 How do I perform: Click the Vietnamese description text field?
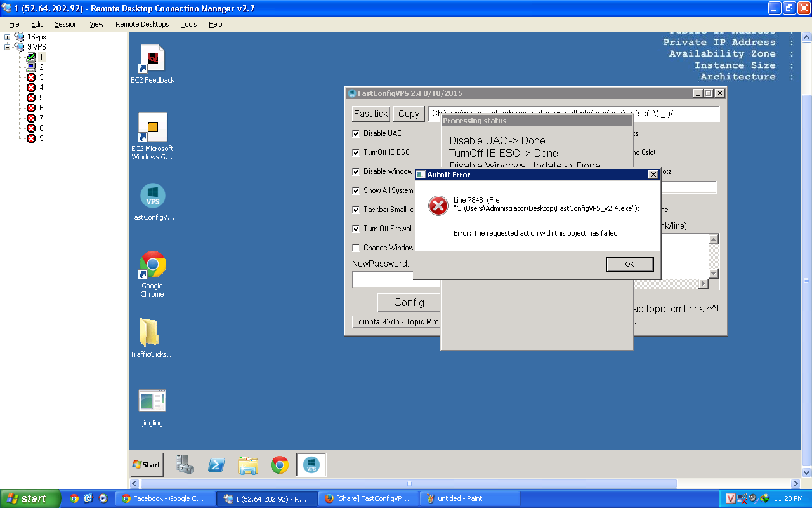tap(573, 114)
